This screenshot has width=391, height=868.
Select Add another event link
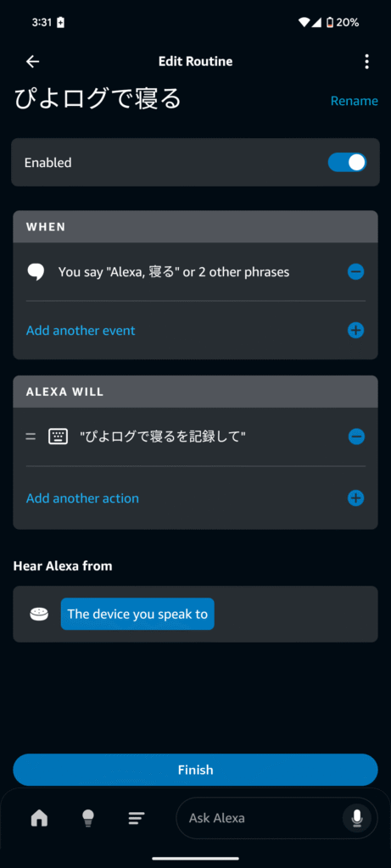pos(81,331)
